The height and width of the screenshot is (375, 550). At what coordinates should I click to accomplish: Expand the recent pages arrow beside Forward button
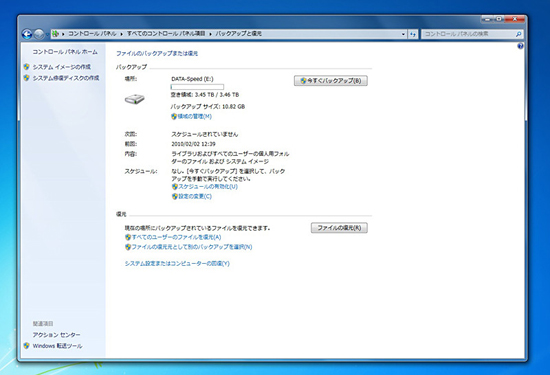[47, 34]
